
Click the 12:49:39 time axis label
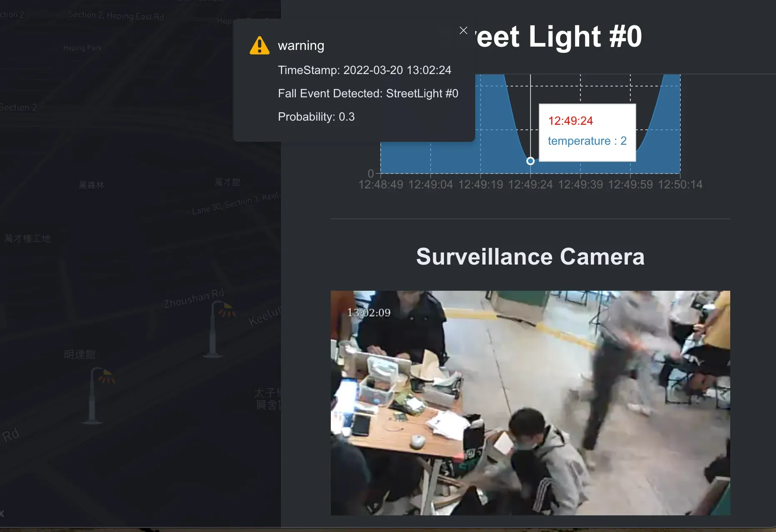pyautogui.click(x=580, y=185)
